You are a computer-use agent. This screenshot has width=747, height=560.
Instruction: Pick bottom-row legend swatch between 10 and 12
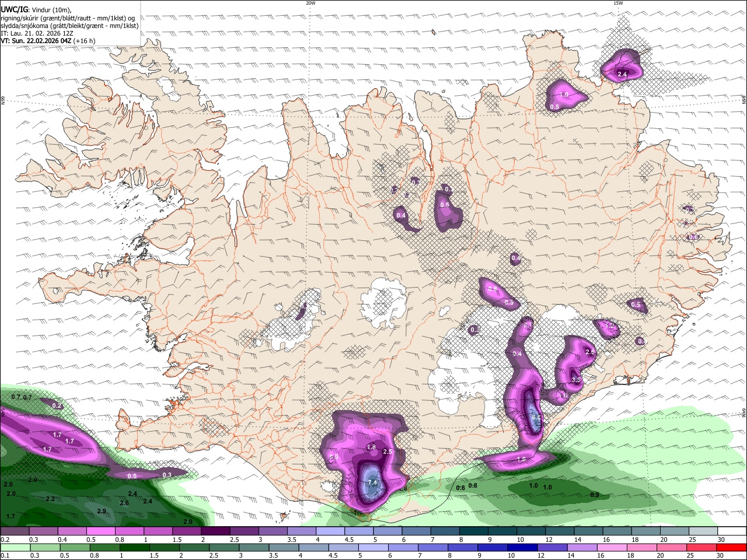coord(522,548)
